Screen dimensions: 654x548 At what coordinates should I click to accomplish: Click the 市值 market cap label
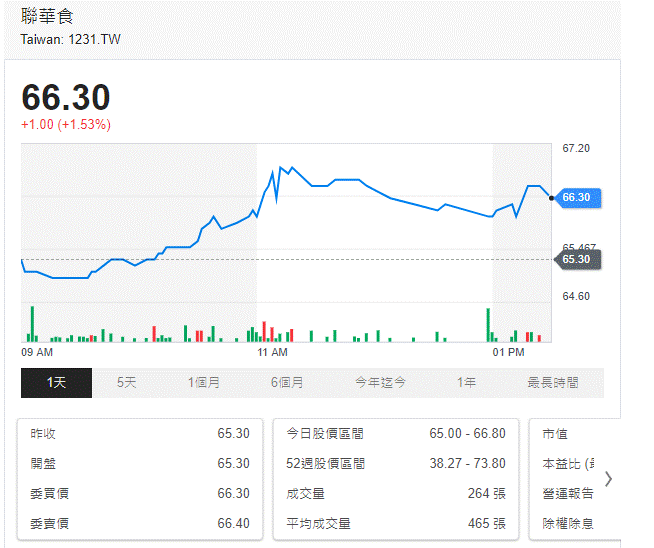click(555, 434)
